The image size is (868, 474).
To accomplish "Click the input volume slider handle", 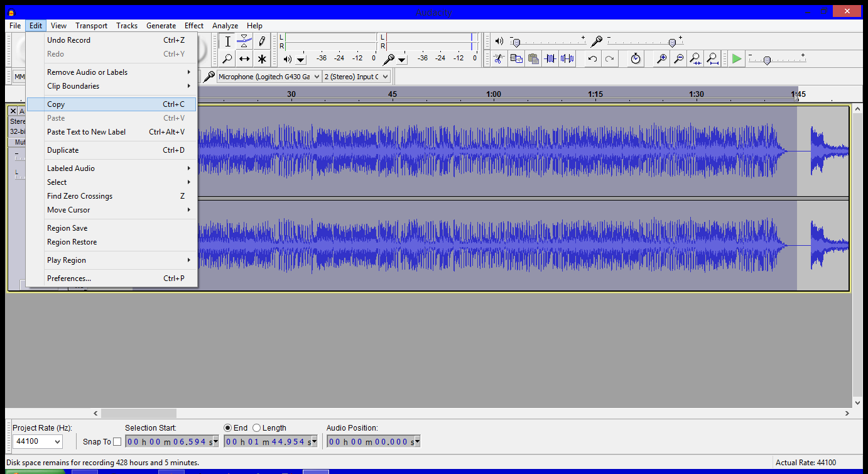I will coord(672,43).
